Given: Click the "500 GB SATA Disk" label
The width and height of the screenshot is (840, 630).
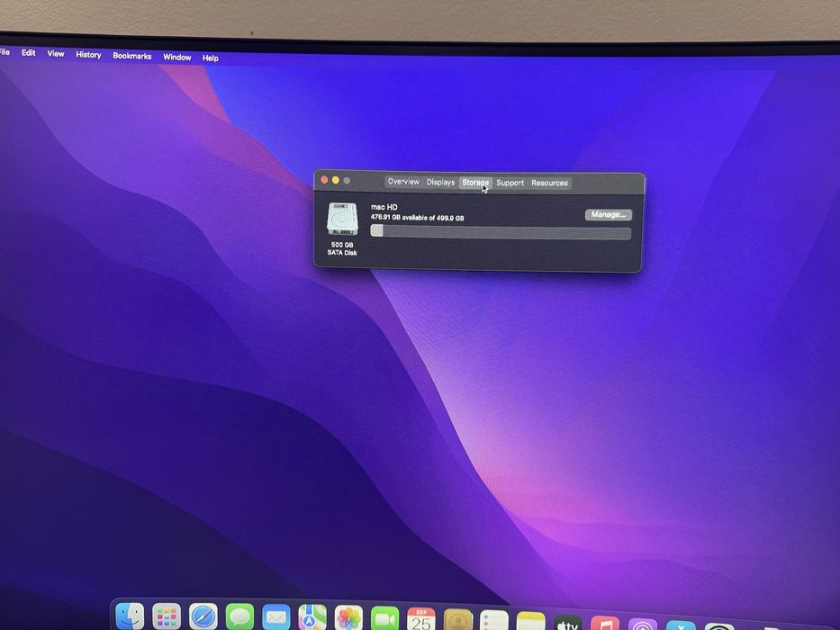Looking at the screenshot, I should [x=342, y=248].
